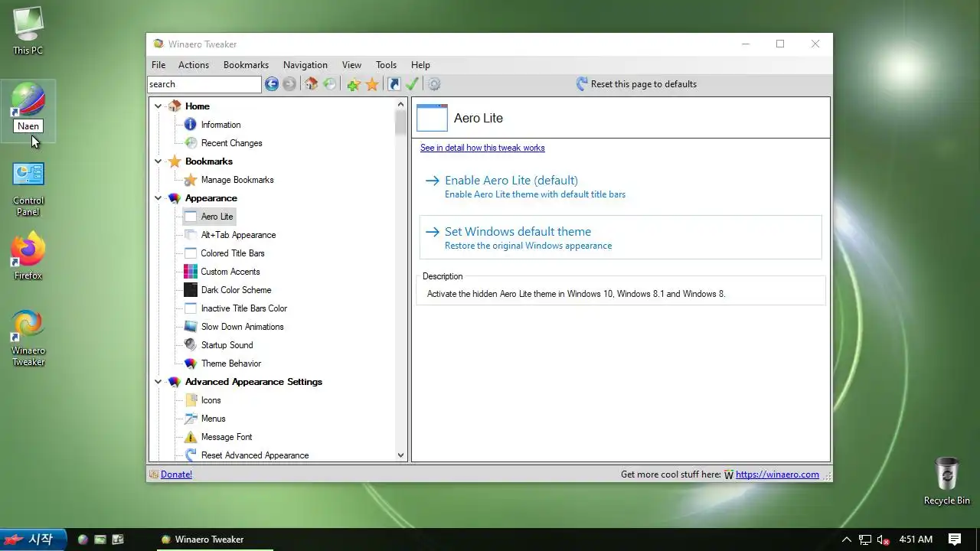Click Enable Aero Lite (default) option
980x551 pixels.
(x=620, y=187)
